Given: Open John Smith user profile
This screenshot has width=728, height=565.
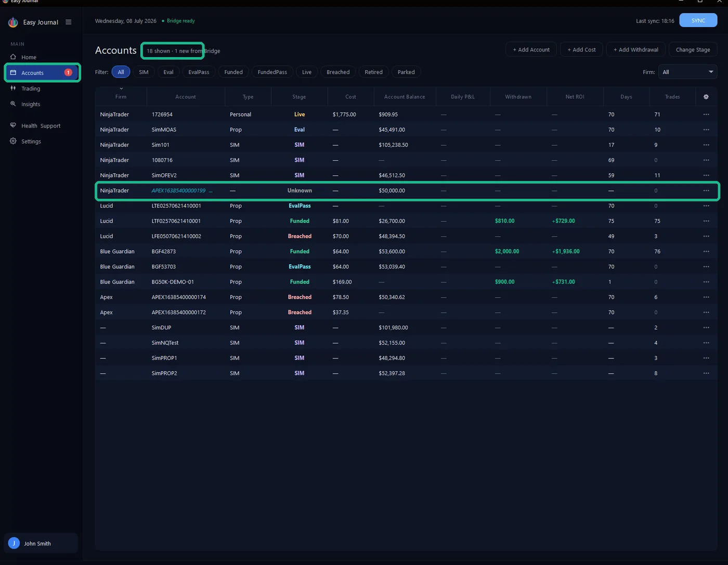Looking at the screenshot, I should coord(41,543).
